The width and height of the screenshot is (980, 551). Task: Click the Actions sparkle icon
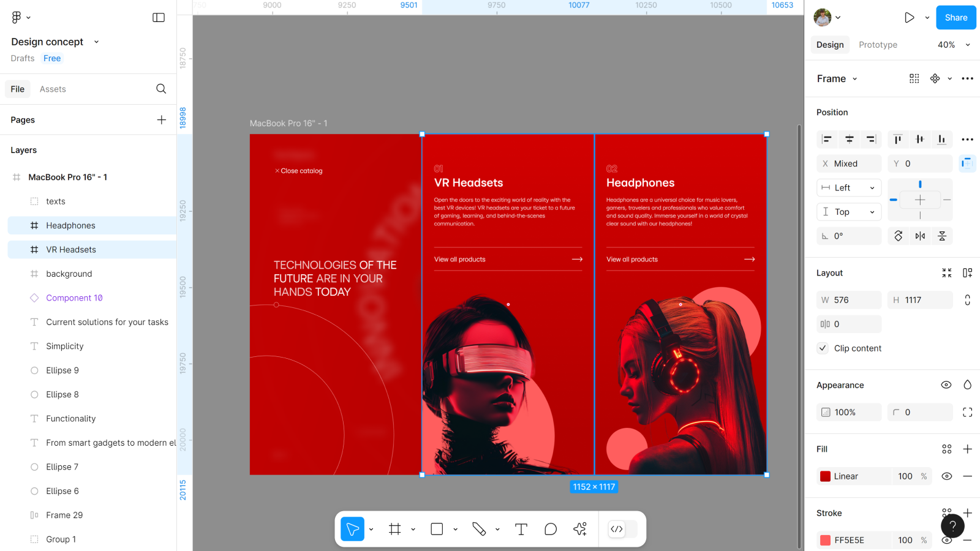(x=580, y=529)
